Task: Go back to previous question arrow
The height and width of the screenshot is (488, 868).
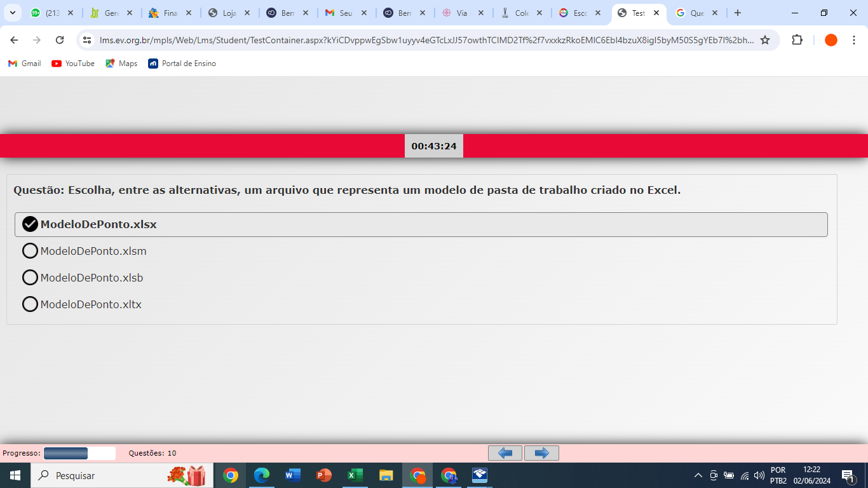Action: (505, 453)
